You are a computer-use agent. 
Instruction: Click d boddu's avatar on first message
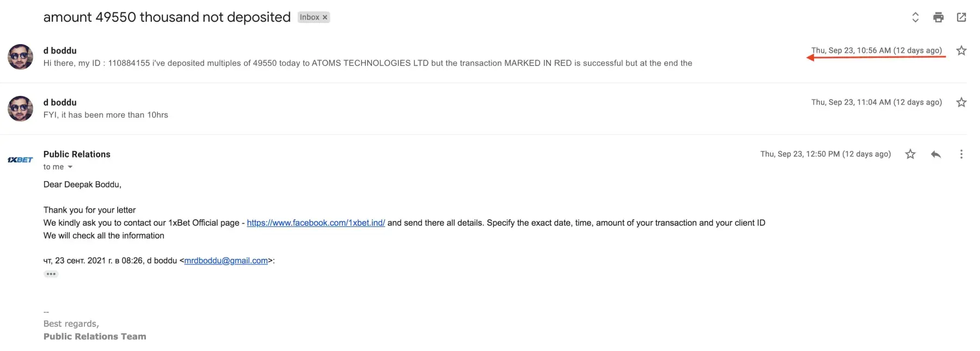click(x=21, y=57)
